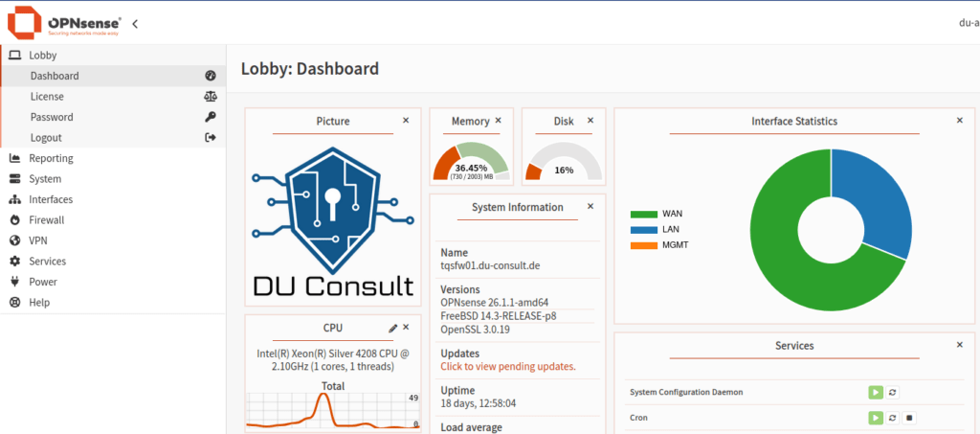Click the Help lifebuoy icon
This screenshot has height=434, width=980.
(15, 303)
